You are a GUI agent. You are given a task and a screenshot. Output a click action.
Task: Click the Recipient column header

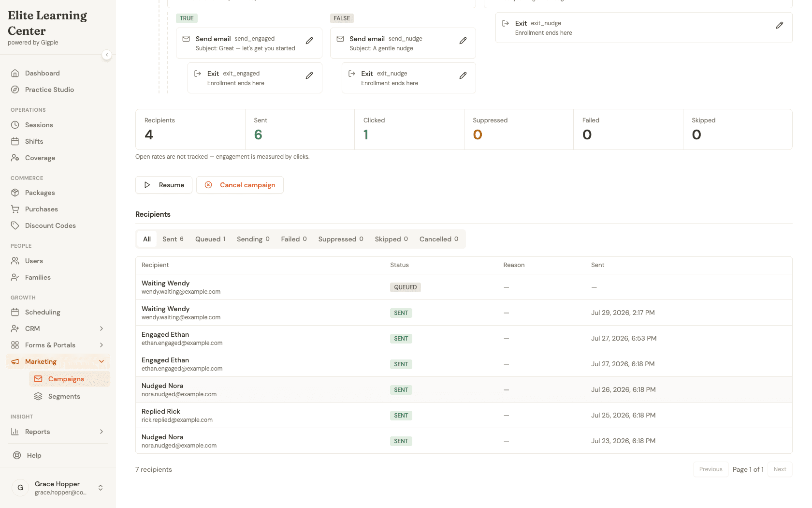155,265
